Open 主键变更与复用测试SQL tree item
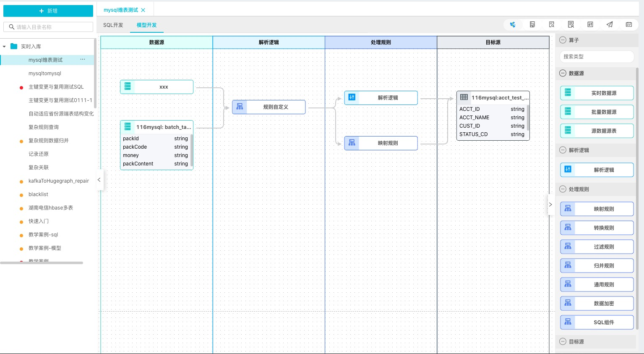Screen dimensions: 644x354 pyautogui.click(x=56, y=87)
